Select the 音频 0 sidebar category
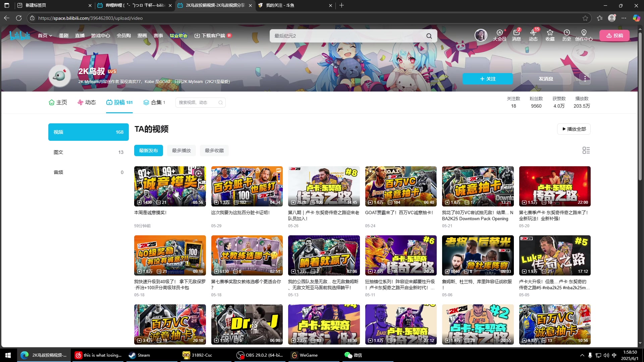Viewport: 644px width, 362px height. tap(89, 172)
